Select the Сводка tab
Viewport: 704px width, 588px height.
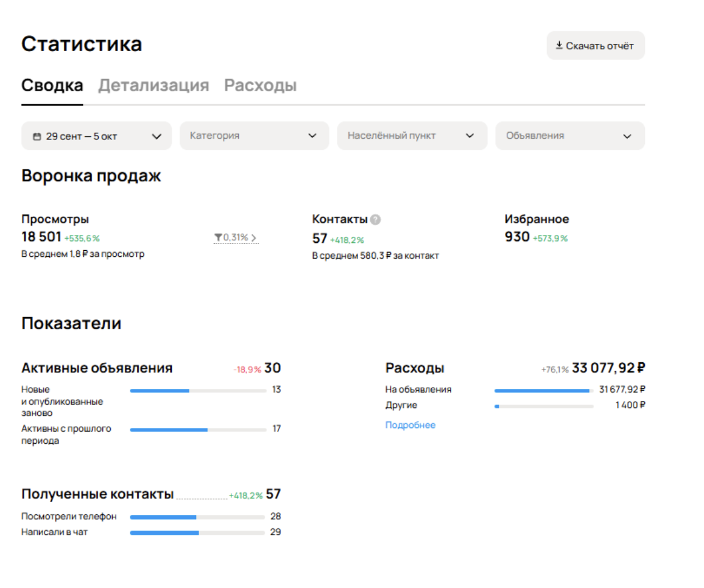point(52,85)
